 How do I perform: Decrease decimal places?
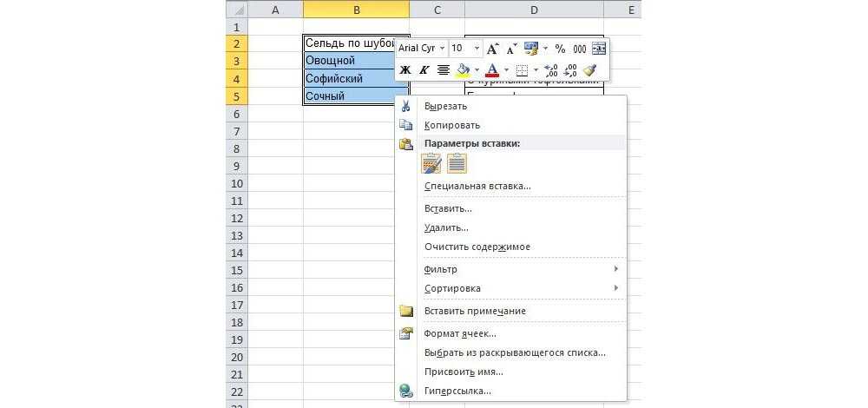[x=570, y=70]
